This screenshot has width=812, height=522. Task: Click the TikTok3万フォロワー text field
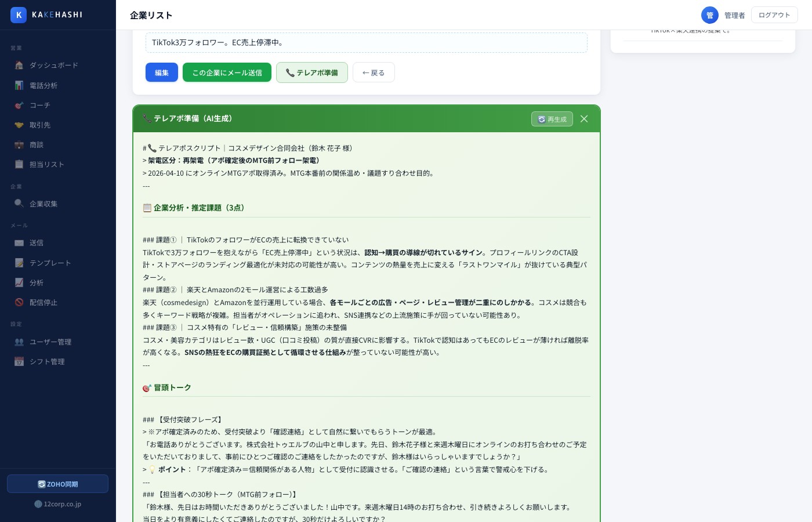click(366, 42)
